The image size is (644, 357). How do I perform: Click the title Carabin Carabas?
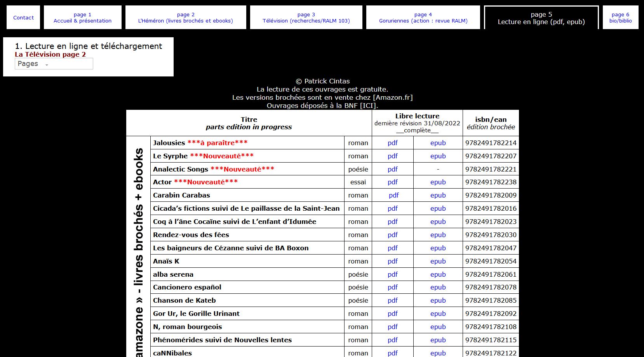[181, 195]
